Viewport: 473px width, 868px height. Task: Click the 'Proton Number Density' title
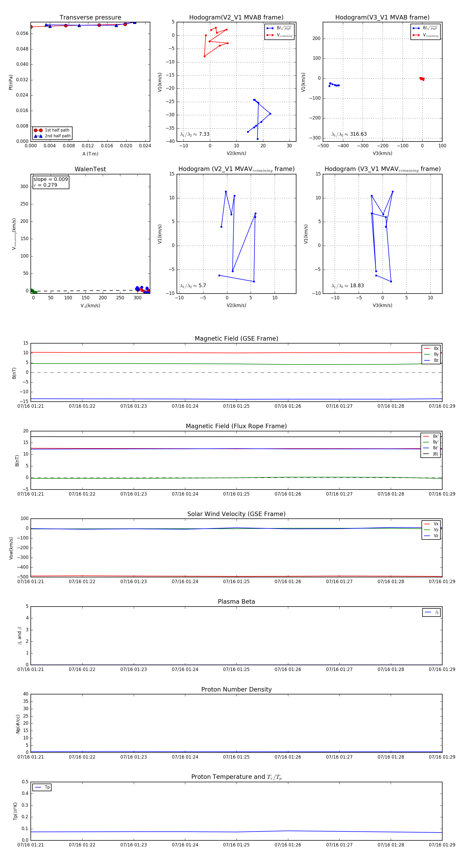click(236, 689)
